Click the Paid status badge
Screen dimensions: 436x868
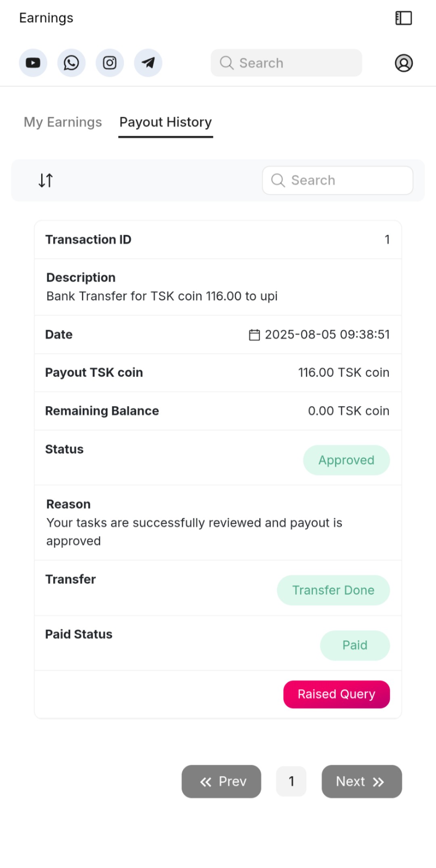click(x=355, y=645)
